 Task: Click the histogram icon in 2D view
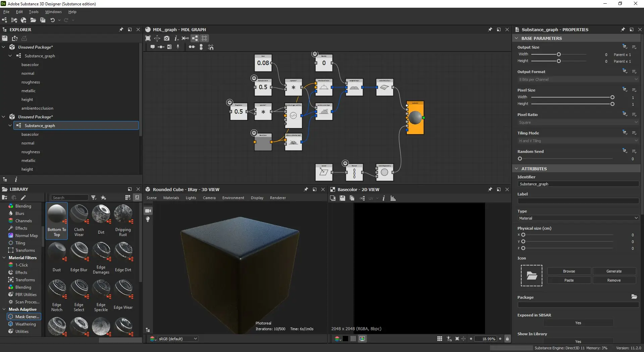click(393, 198)
